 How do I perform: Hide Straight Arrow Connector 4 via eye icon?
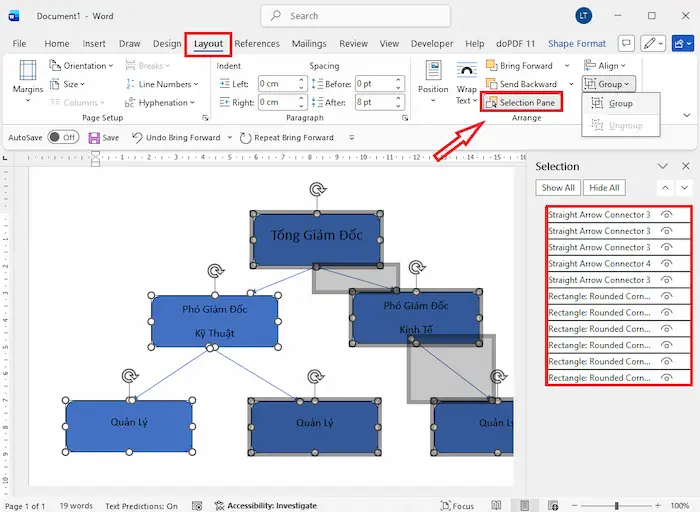point(667,264)
